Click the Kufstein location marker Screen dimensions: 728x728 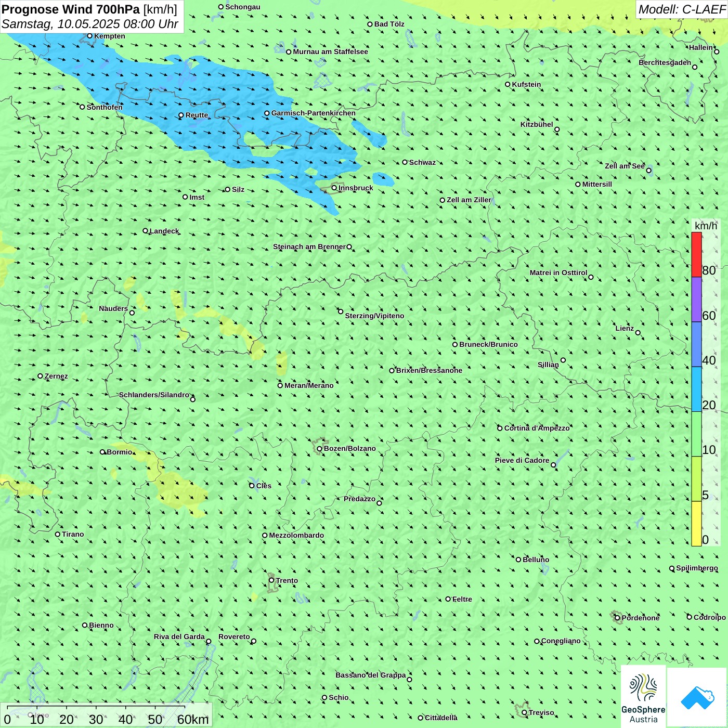tap(508, 84)
